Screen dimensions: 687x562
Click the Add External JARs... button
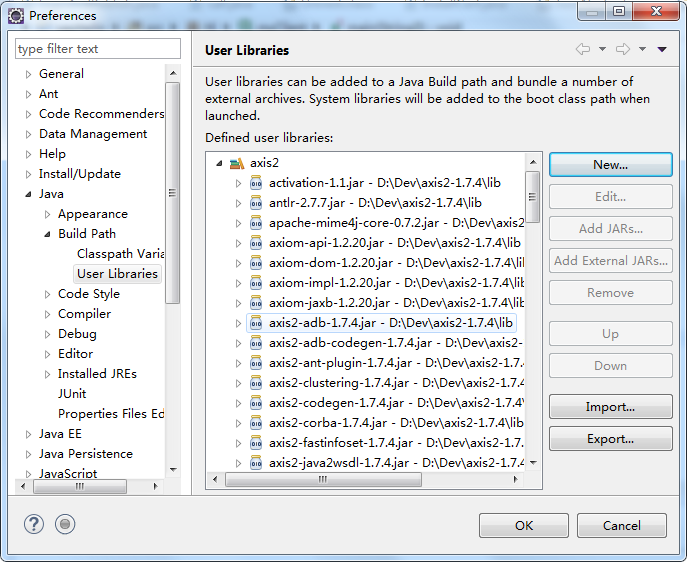tap(610, 261)
